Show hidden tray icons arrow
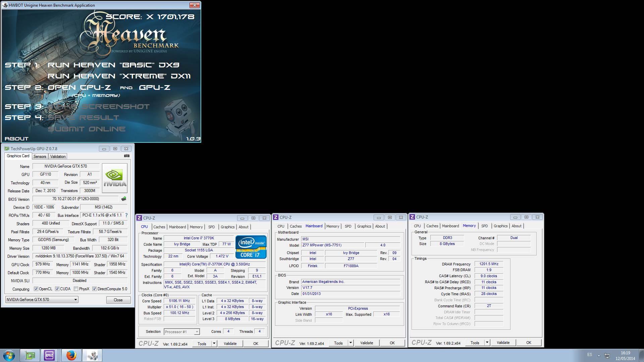 (x=599, y=356)
